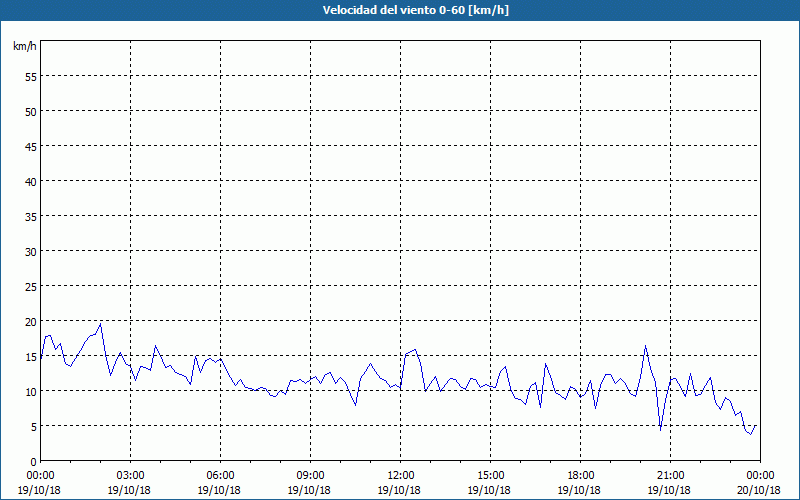
Task: Click the y-axis value 20
Action: coord(31,321)
